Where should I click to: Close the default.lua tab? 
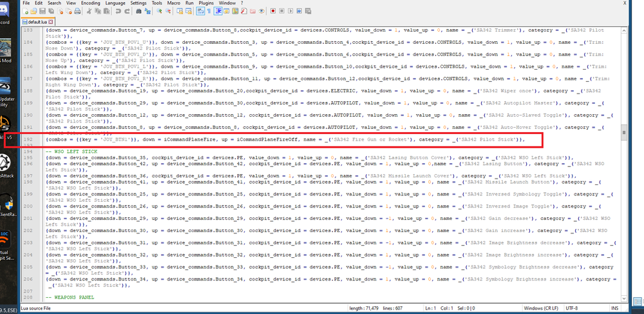pos(51,21)
